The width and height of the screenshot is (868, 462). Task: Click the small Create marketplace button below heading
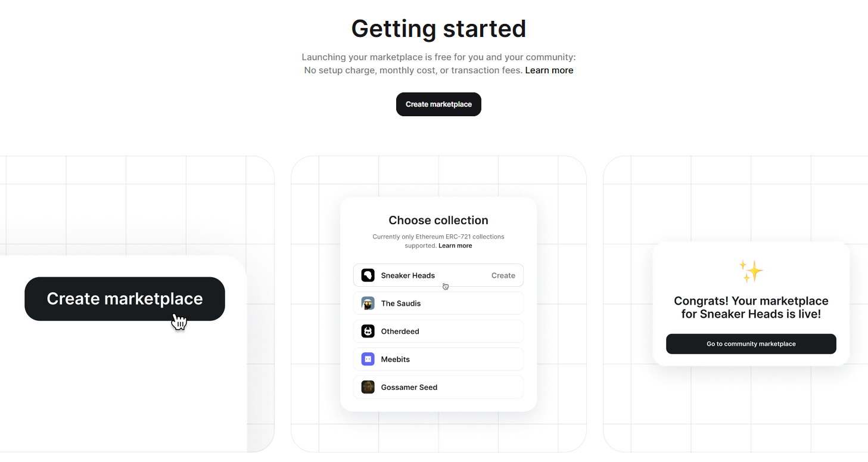click(438, 104)
